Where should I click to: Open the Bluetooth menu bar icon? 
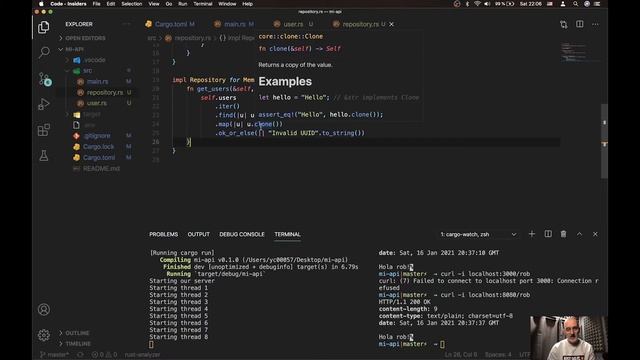tap(467, 4)
